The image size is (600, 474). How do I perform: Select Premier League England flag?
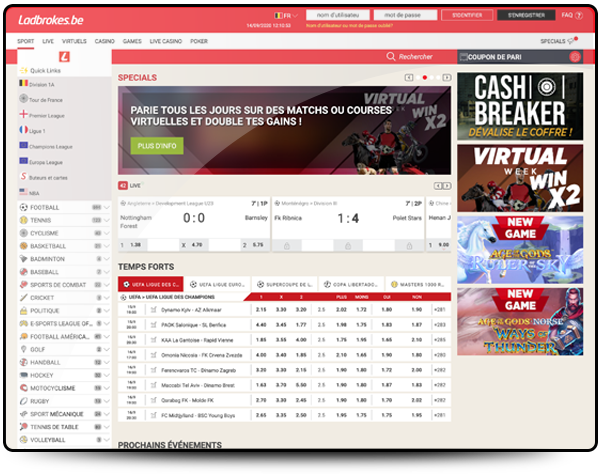coord(24,114)
